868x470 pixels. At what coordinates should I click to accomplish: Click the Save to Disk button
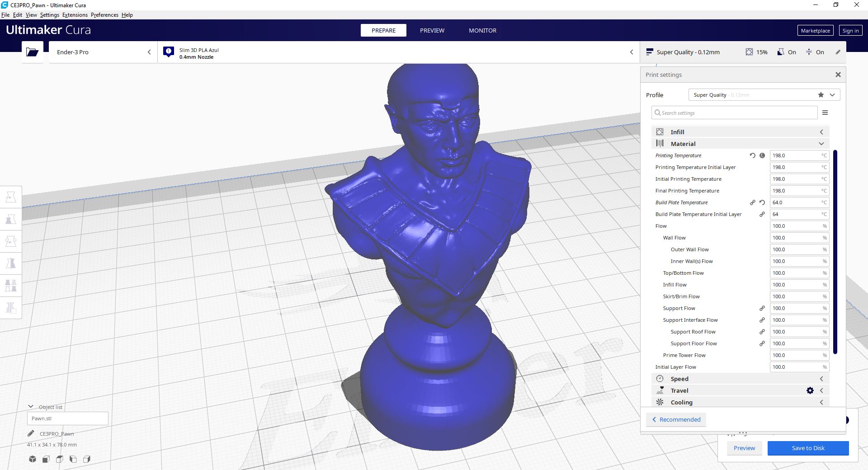pos(808,448)
